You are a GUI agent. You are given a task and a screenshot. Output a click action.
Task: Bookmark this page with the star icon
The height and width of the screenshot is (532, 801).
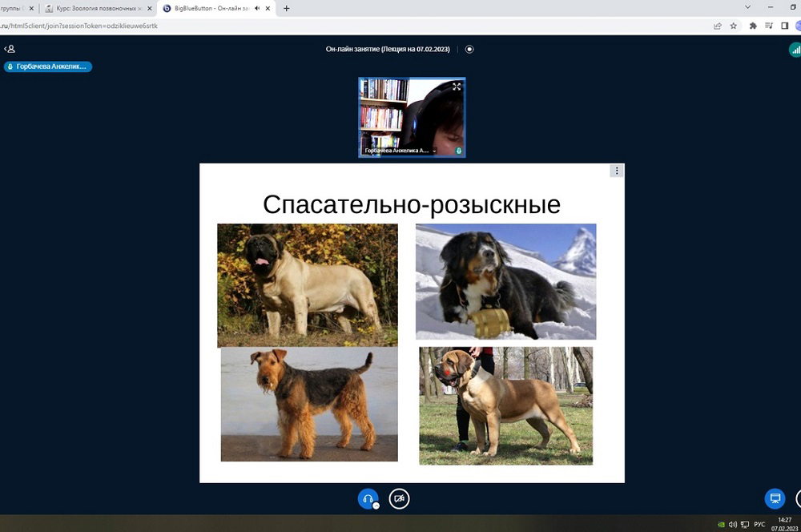(733, 26)
